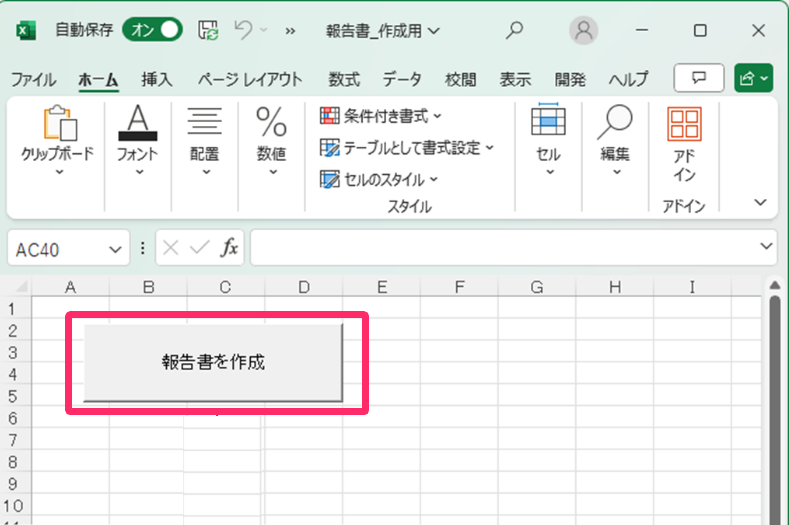Viewport: 789px width, 525px height.
Task: Select column A header
Action: pos(70,287)
